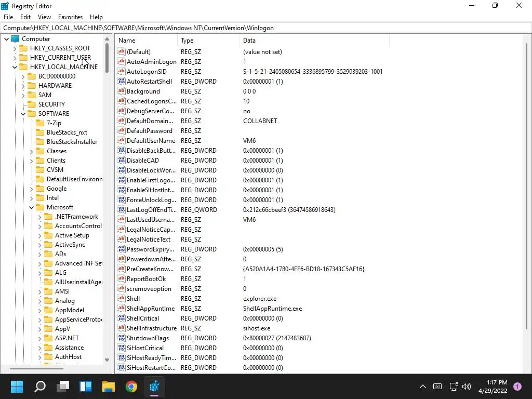Click the (Default) string value icon
Image resolution: width=532 pixels, height=399 pixels.
122,51
